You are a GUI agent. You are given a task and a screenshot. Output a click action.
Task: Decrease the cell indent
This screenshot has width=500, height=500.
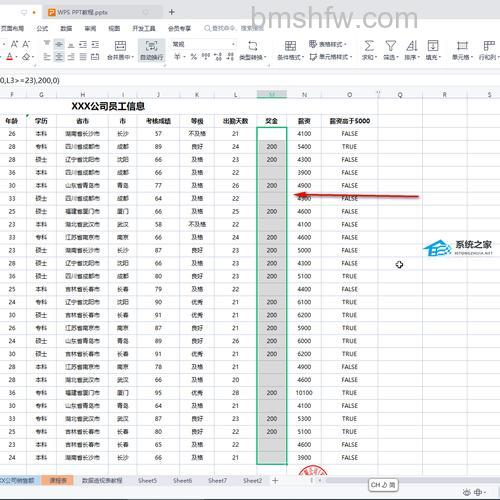[83, 44]
